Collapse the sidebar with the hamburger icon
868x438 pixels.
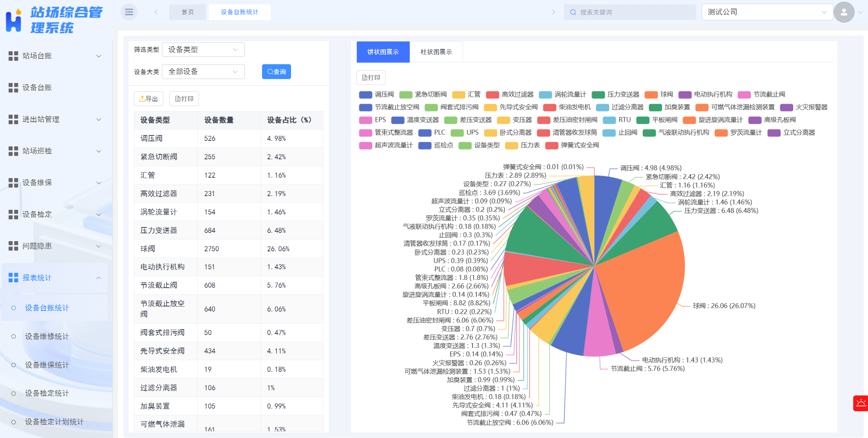coord(128,12)
